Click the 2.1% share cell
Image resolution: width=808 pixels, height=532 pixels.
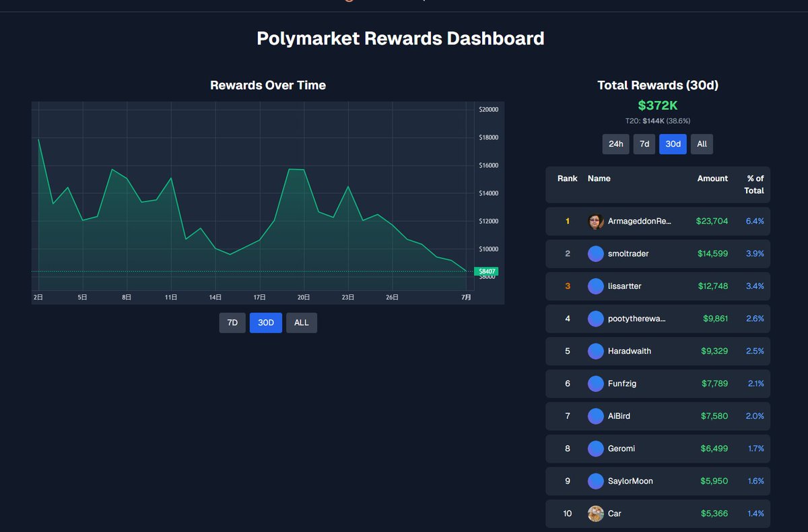point(755,384)
